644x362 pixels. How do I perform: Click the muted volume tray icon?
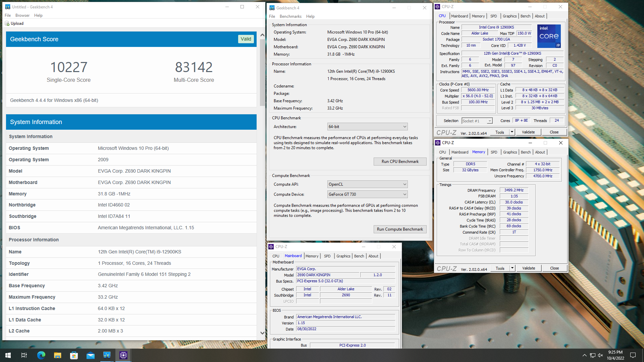tap(600, 355)
